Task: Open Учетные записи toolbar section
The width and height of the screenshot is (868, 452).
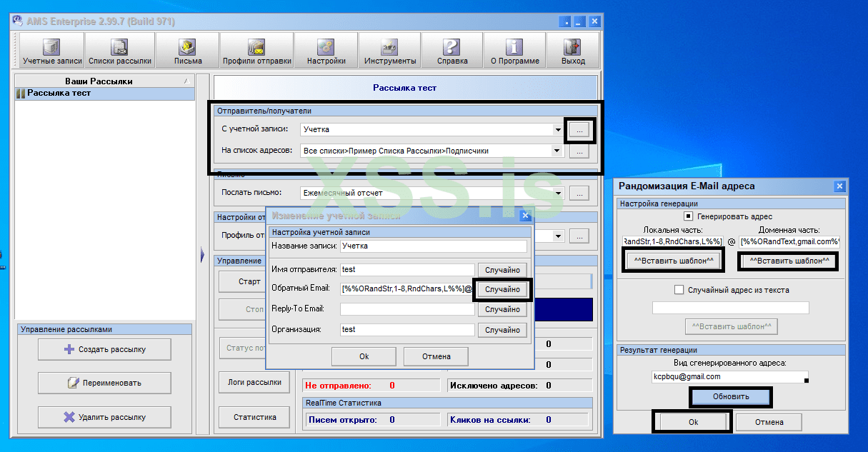Action: pyautogui.click(x=52, y=50)
